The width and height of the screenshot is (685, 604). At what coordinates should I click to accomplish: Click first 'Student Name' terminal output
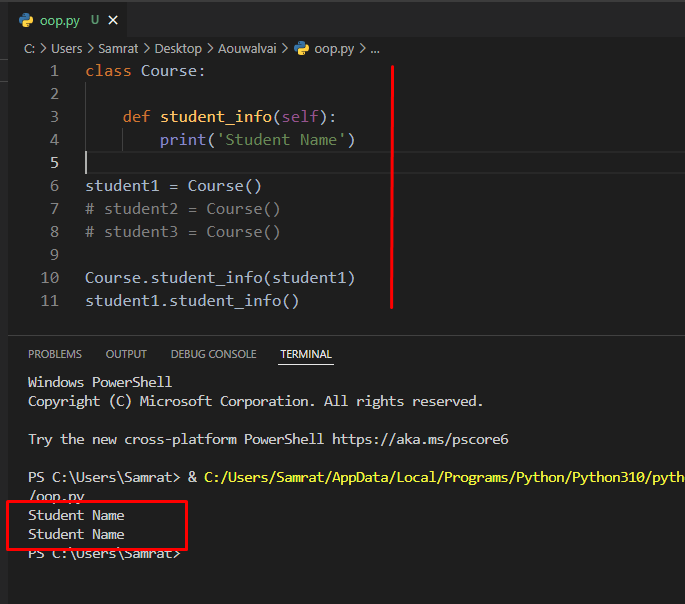point(76,515)
